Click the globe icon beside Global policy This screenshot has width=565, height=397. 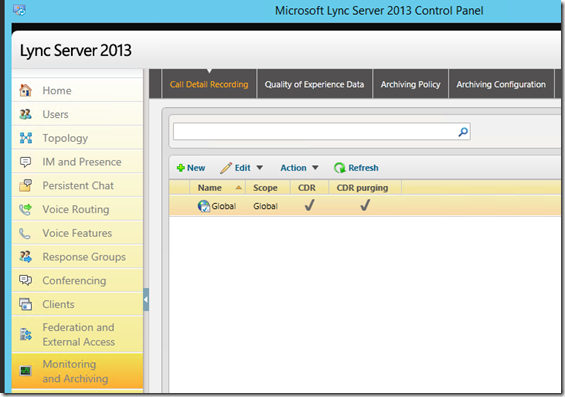204,206
